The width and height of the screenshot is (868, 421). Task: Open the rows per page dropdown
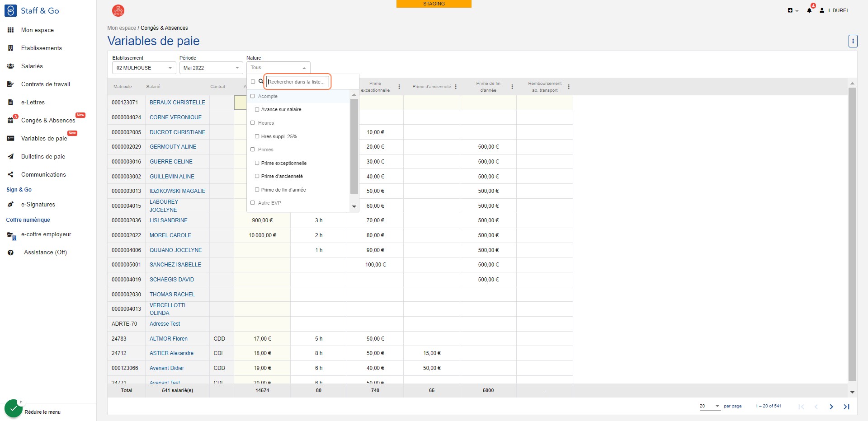pyautogui.click(x=710, y=406)
